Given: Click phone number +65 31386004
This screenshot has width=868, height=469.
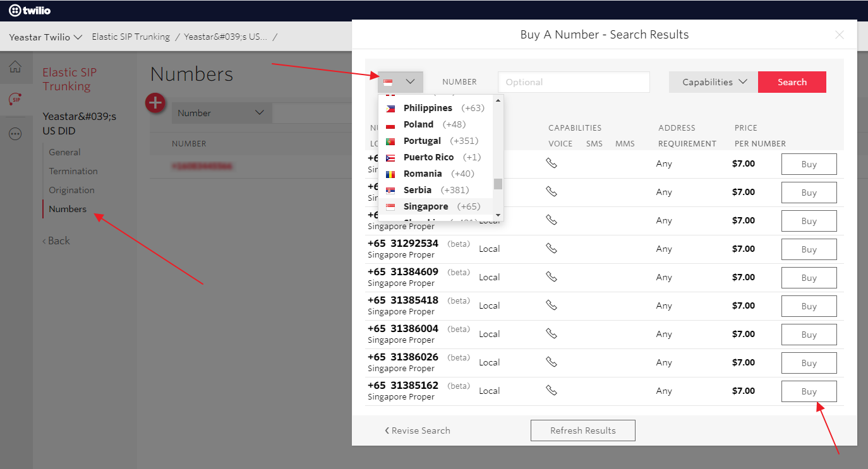Looking at the screenshot, I should click(x=403, y=328).
